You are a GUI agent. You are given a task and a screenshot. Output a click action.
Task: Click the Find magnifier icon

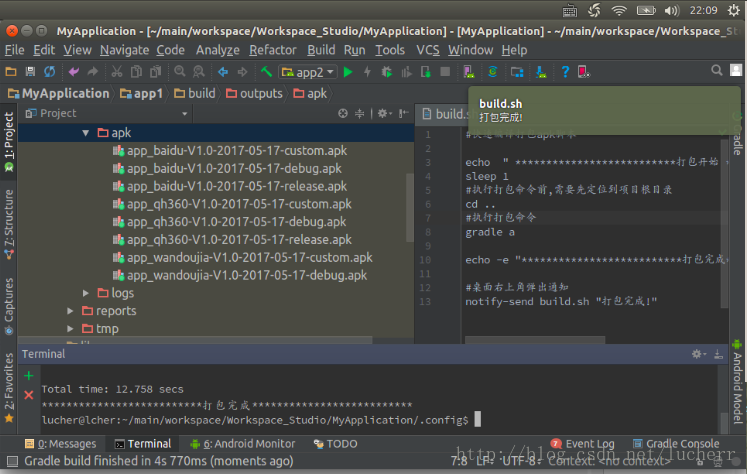(180, 72)
